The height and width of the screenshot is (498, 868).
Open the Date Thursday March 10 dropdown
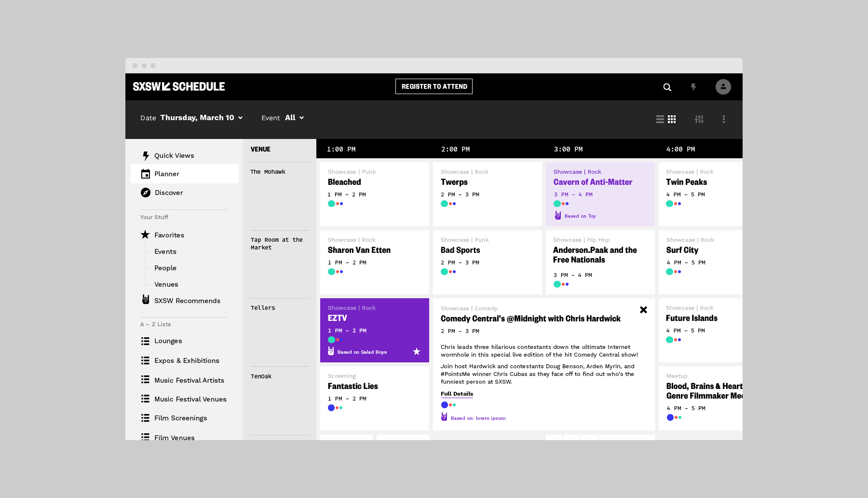201,117
